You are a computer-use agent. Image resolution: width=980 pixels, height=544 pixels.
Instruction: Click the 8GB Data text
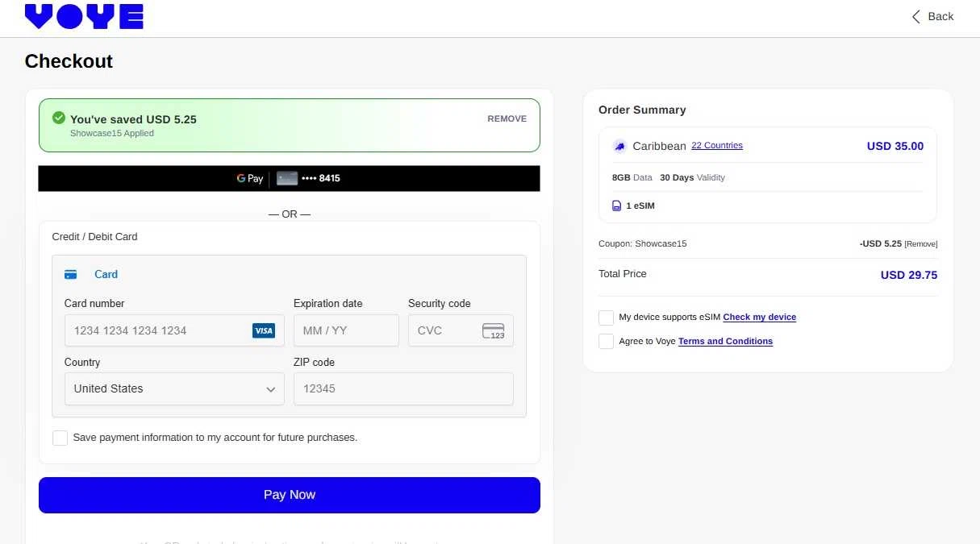point(632,177)
